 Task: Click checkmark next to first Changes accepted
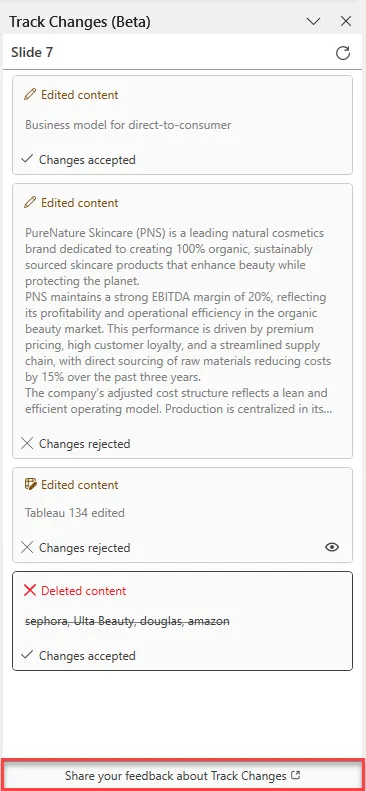(27, 159)
